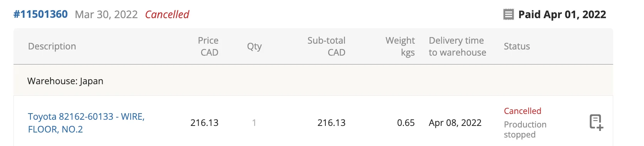This screenshot has width=644, height=146.
Task: Click the Weight kgs column header
Action: click(x=400, y=46)
